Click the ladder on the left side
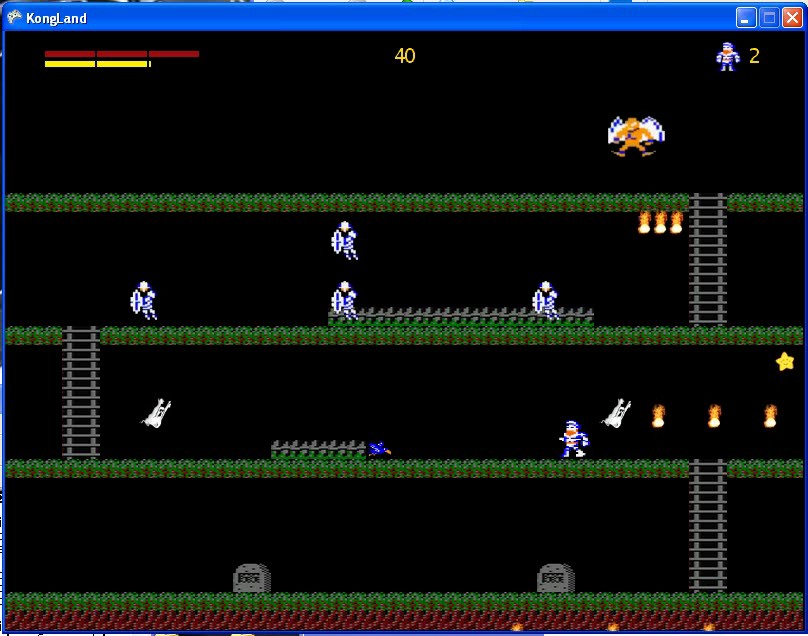The height and width of the screenshot is (636, 808). coord(81,393)
